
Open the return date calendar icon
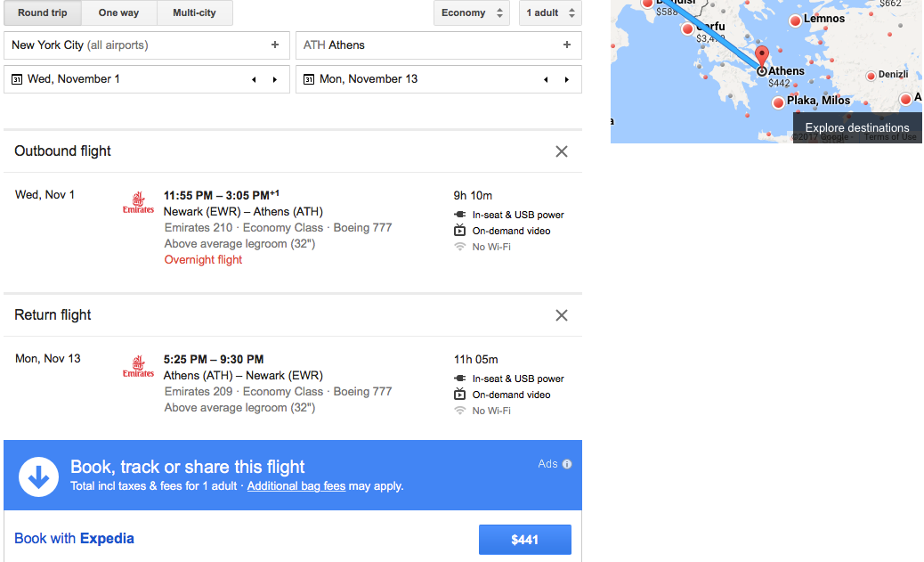coord(309,79)
